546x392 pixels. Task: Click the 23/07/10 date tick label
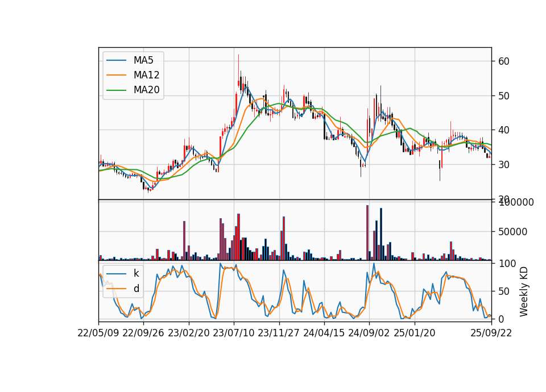click(234, 333)
